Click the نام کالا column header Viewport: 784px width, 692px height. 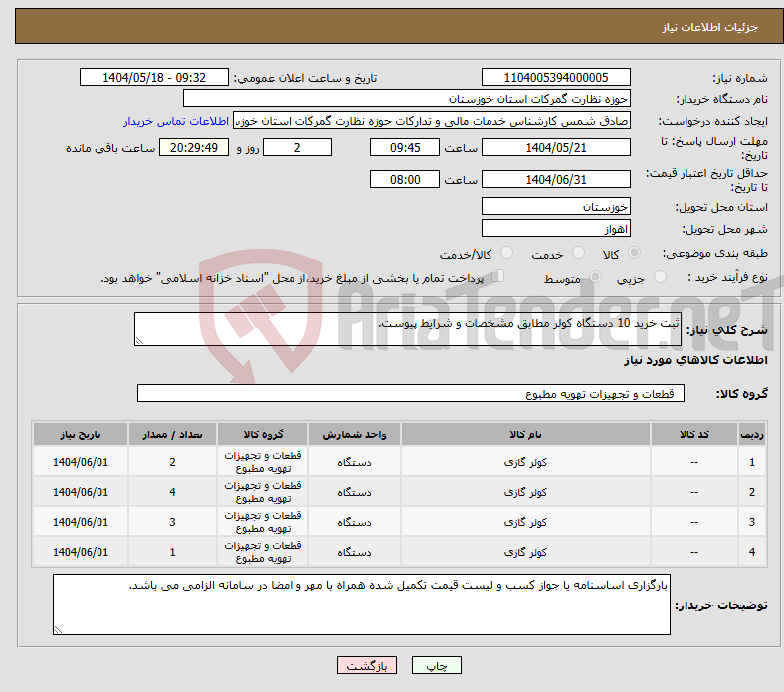[x=525, y=434]
